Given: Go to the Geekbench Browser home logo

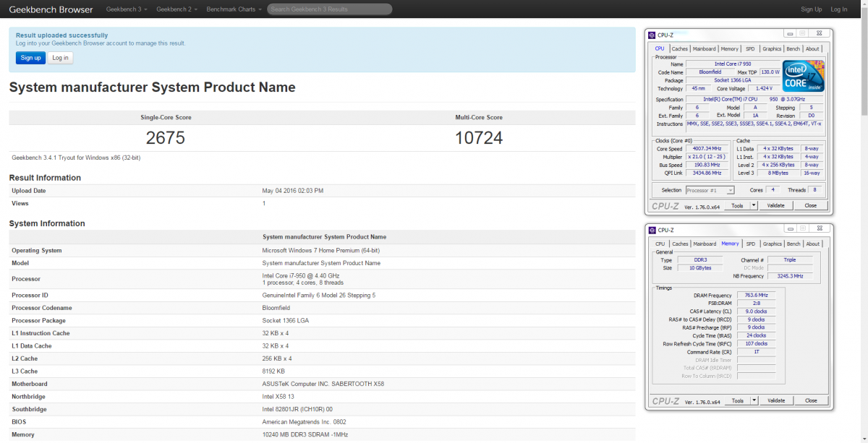Looking at the screenshot, I should (51, 9).
